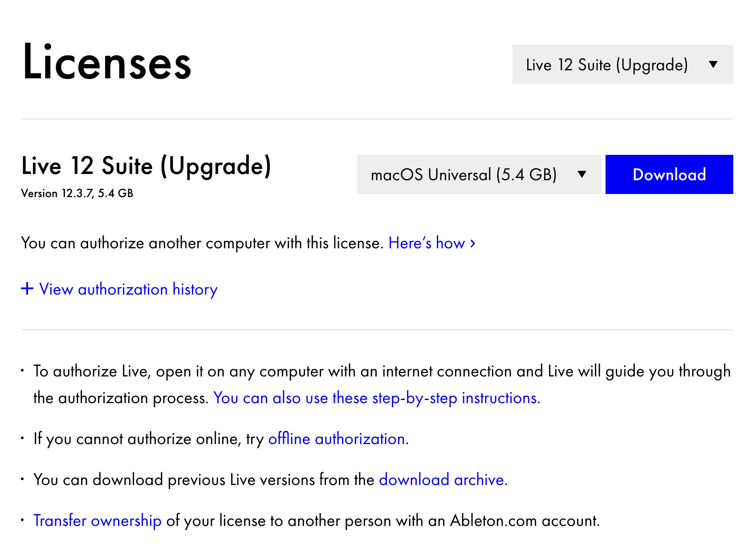Screen dimensions: 756x558
Task: Click the chevron arrow after Here's how
Action: 471,243
